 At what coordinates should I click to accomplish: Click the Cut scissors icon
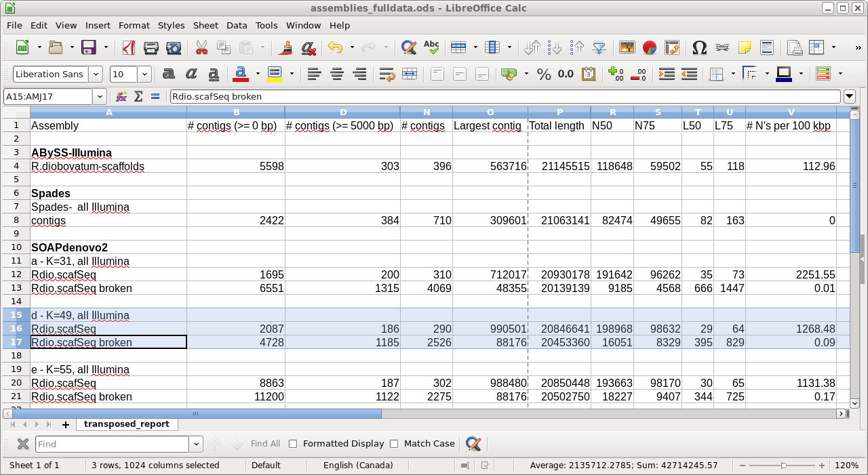tap(201, 47)
